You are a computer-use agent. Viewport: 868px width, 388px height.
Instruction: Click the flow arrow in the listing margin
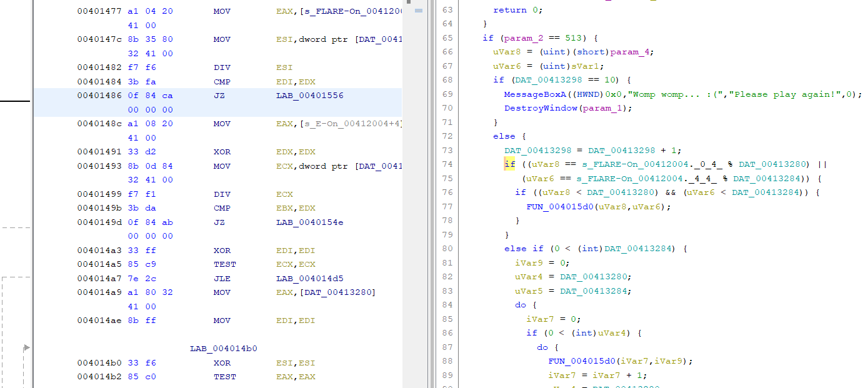pos(26,347)
